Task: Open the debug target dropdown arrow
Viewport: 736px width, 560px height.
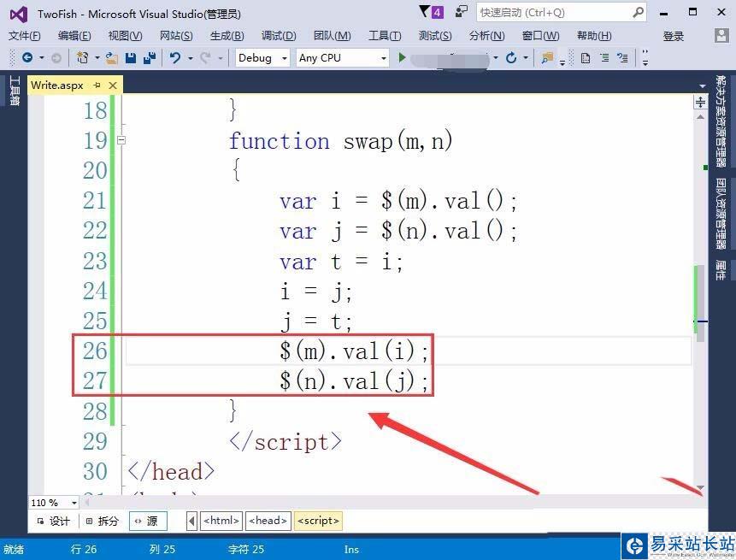Action: point(496,58)
